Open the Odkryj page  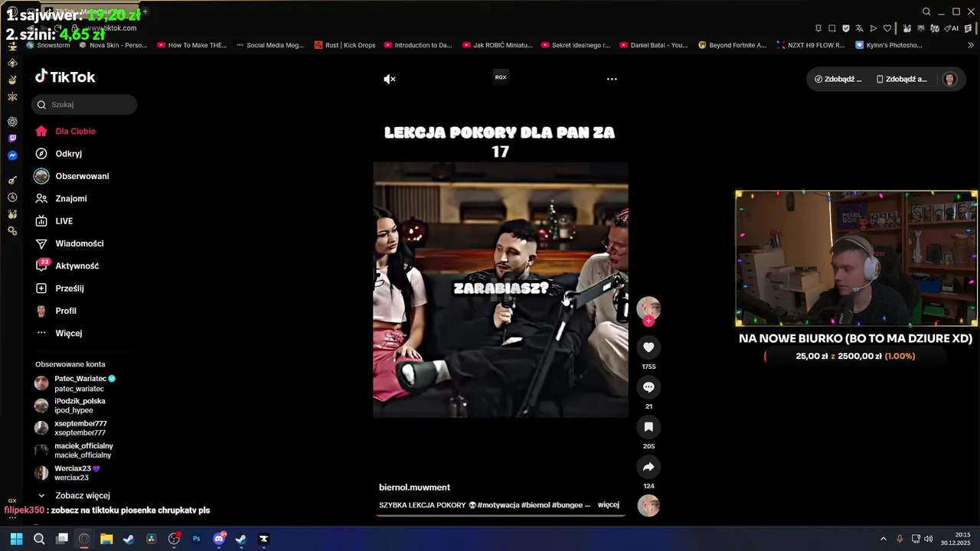pos(58,154)
